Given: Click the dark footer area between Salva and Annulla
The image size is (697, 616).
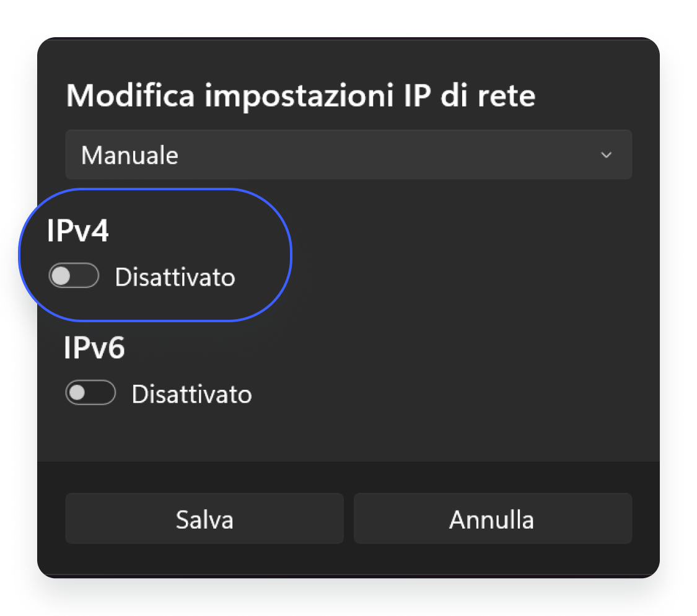Looking at the screenshot, I should 348,519.
